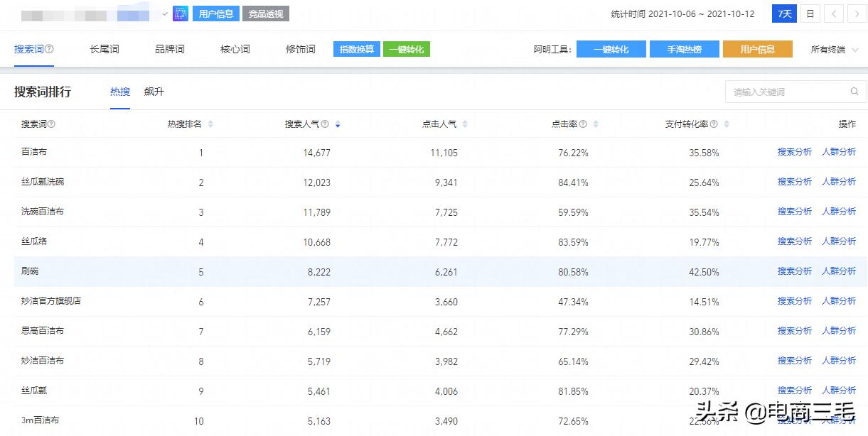The image size is (868, 436).
Task: Open 人群分析 for 妙洁百洁布 row
Action: pyautogui.click(x=839, y=361)
